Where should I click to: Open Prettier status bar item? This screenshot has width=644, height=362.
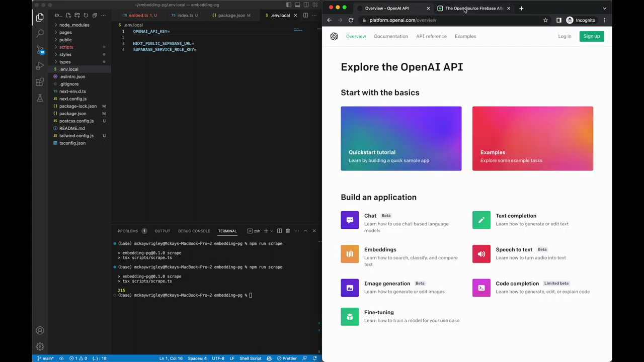coord(286,358)
